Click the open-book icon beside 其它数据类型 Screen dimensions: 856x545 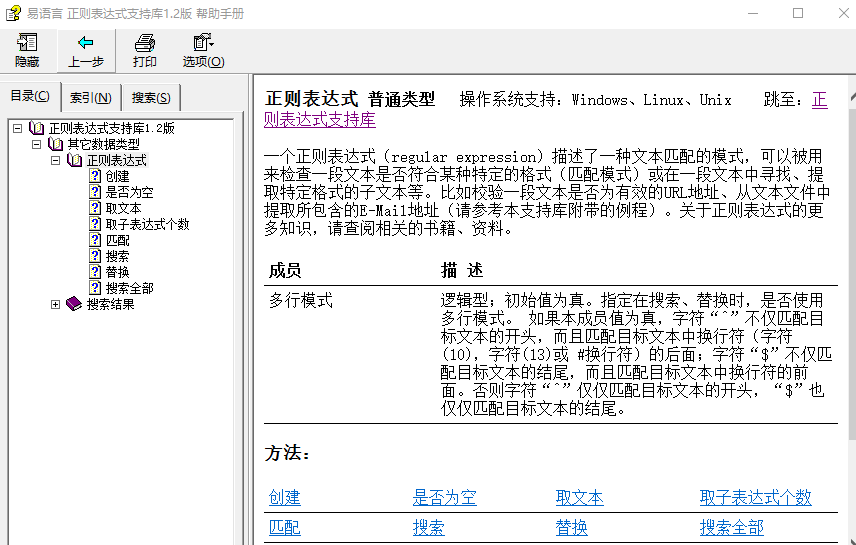(56, 144)
